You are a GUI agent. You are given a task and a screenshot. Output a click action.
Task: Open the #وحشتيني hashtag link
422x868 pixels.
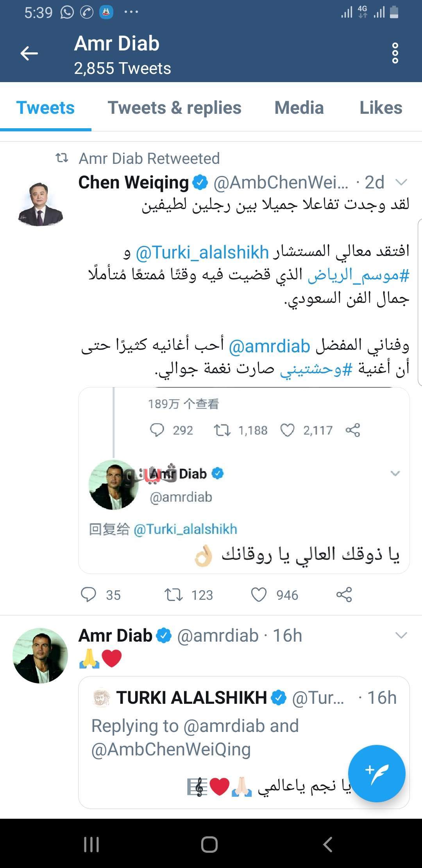(x=316, y=369)
